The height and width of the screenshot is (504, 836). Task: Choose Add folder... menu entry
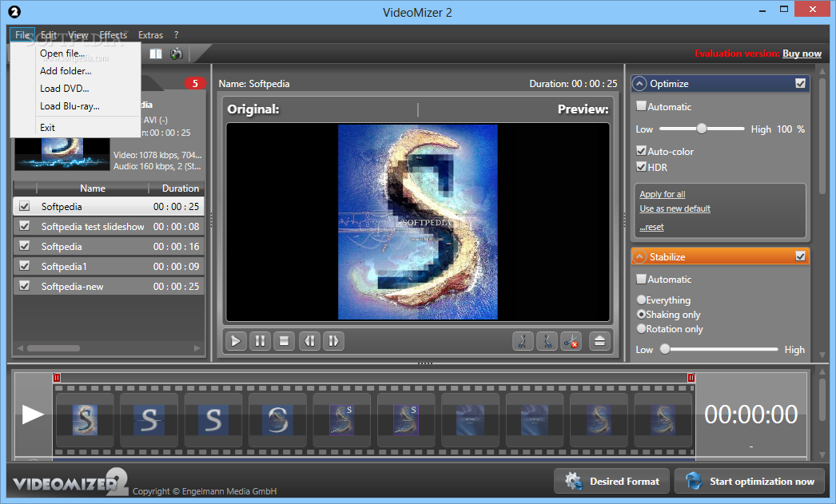pyautogui.click(x=75, y=71)
